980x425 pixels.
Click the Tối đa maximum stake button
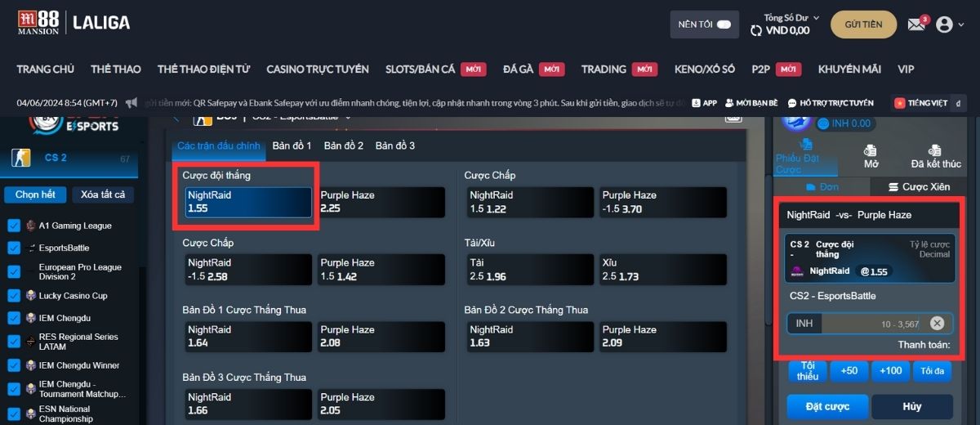tap(933, 371)
